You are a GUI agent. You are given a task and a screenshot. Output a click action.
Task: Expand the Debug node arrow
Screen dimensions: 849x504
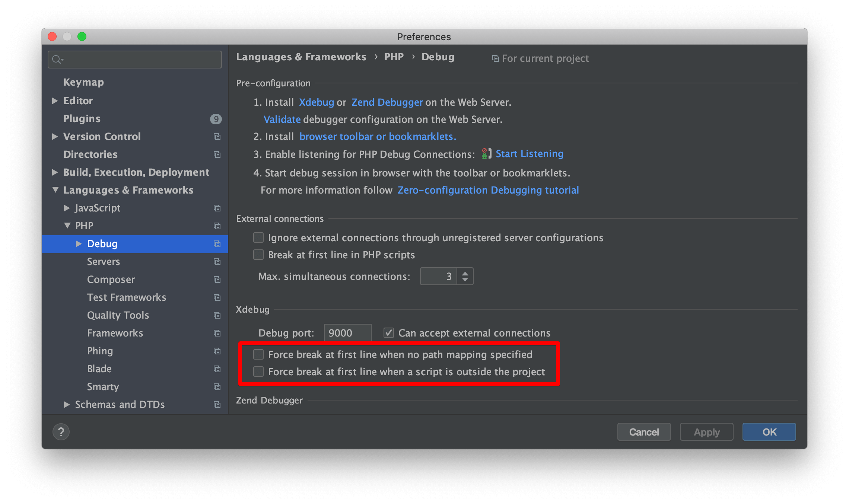click(79, 244)
